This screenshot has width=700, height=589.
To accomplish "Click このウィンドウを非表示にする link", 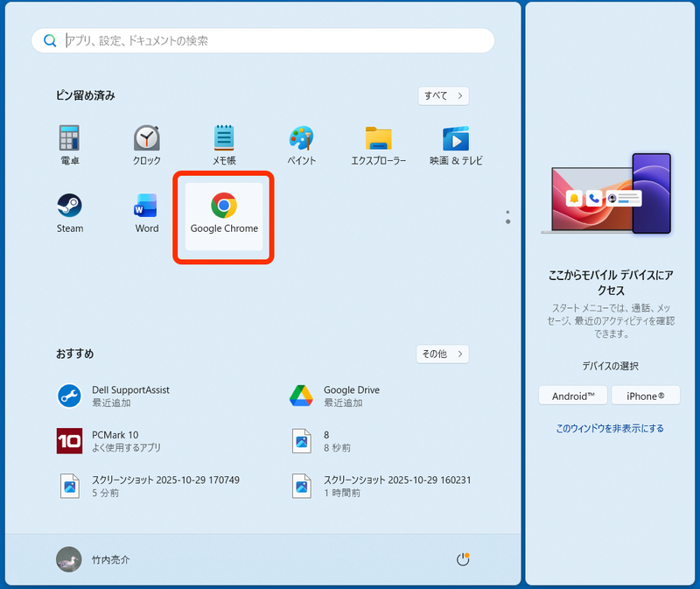I will pos(610,428).
